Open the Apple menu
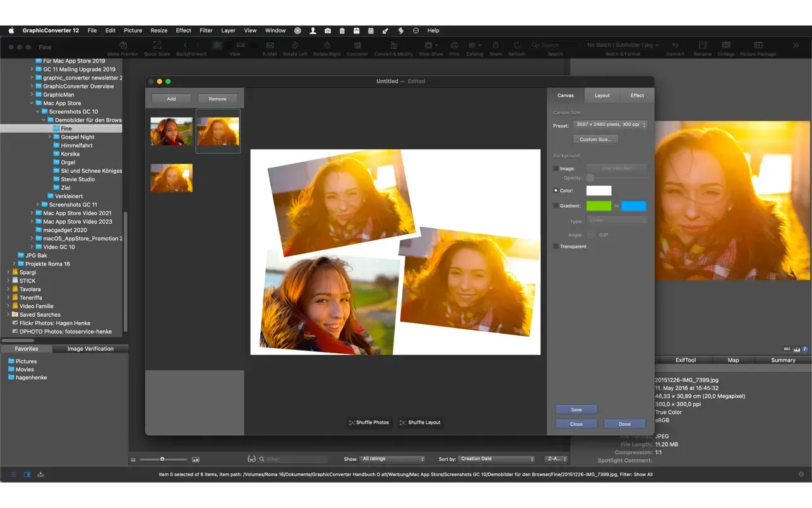The width and height of the screenshot is (812, 508). (x=11, y=30)
